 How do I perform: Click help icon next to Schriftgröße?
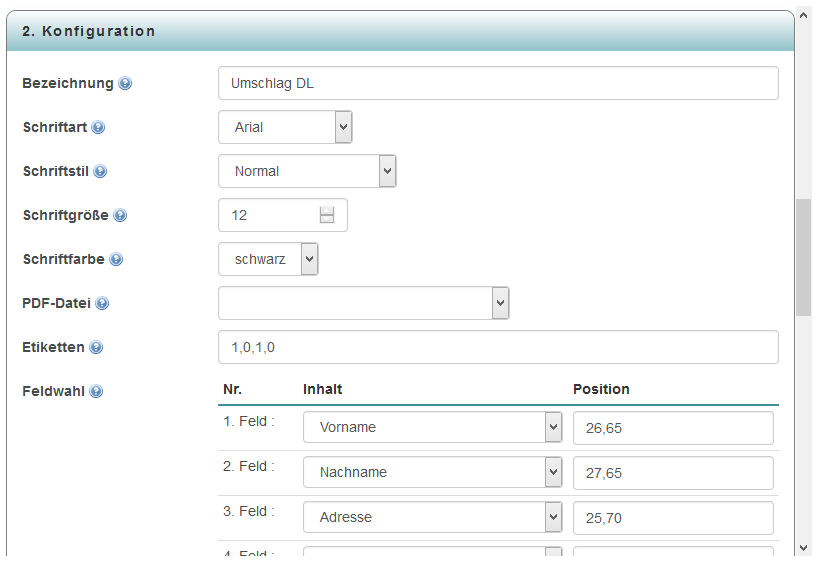120,215
